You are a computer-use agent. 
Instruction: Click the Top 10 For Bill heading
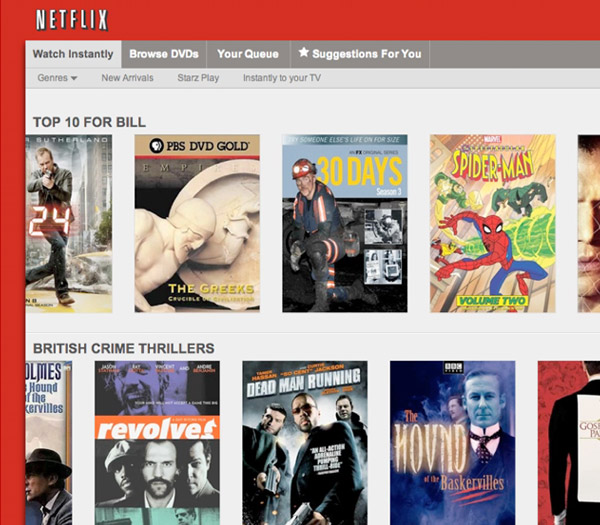[x=90, y=122]
